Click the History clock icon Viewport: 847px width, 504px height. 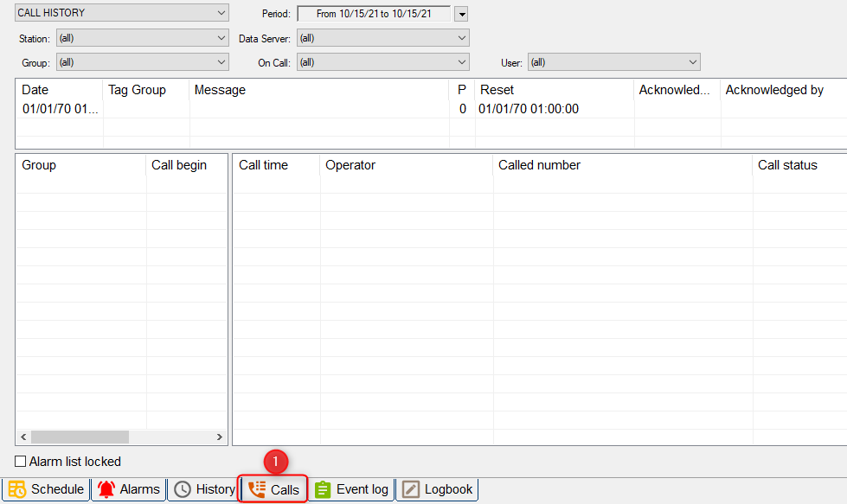183,489
